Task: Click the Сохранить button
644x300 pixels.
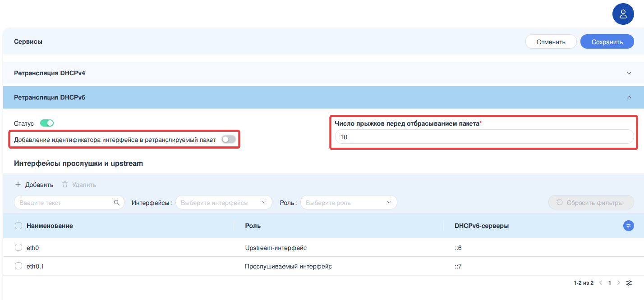Action: 607,42
